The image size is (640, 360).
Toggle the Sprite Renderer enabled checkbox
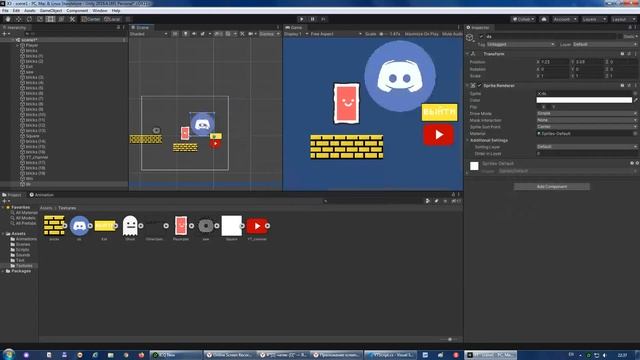click(480, 85)
